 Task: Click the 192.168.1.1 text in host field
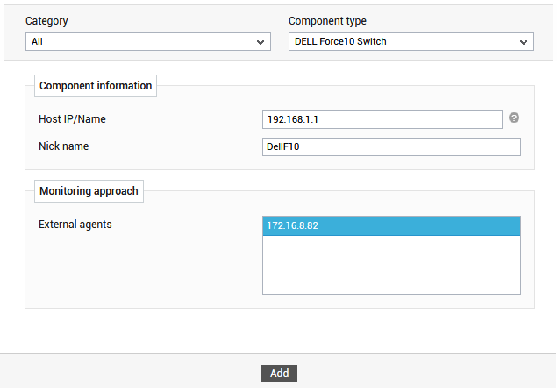(x=293, y=119)
